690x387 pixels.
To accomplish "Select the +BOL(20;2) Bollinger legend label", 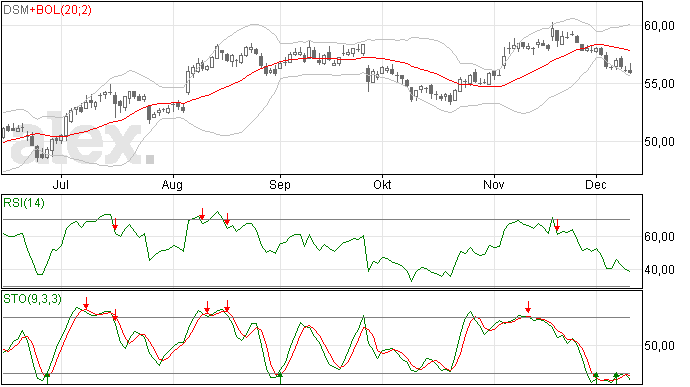I will pos(61,10).
